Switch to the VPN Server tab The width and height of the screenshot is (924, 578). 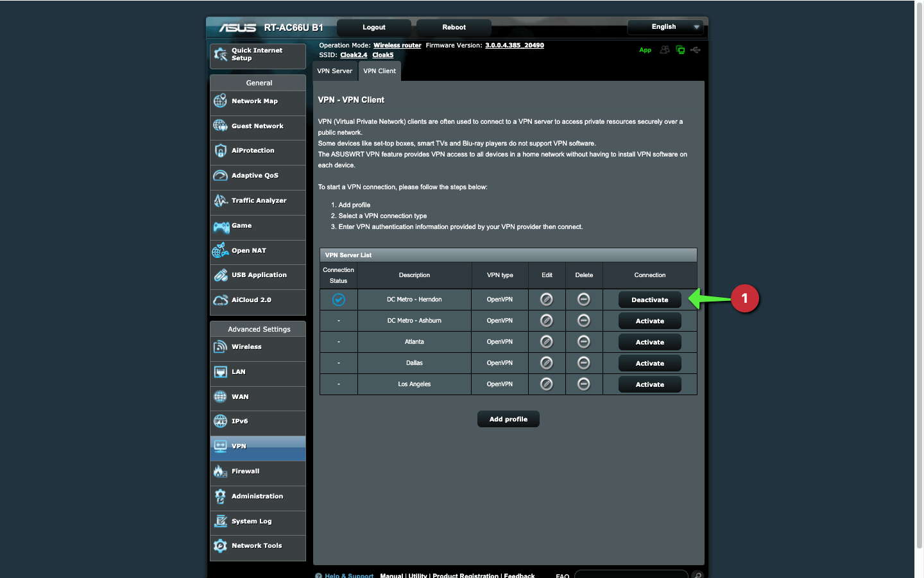[335, 71]
